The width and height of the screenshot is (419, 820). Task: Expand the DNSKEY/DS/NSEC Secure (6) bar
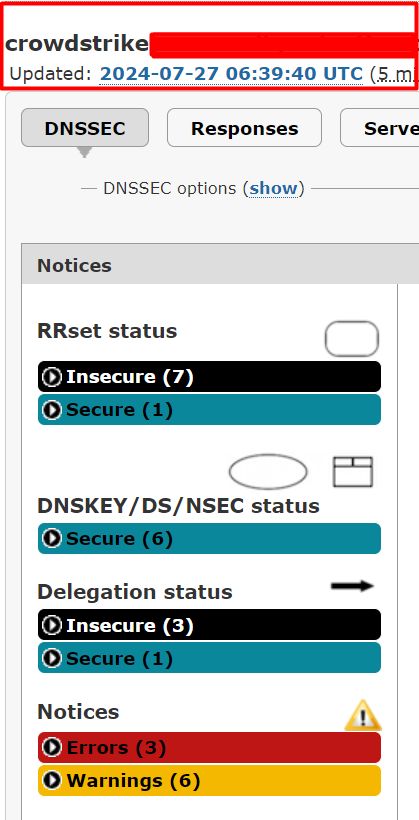[x=209, y=538]
